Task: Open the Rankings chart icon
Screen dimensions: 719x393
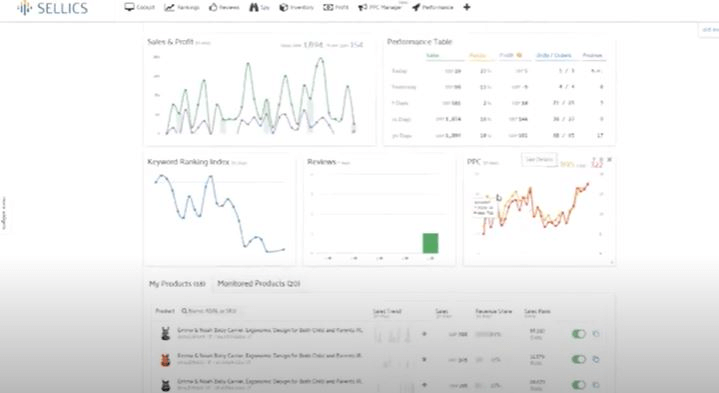Action: click(x=169, y=7)
